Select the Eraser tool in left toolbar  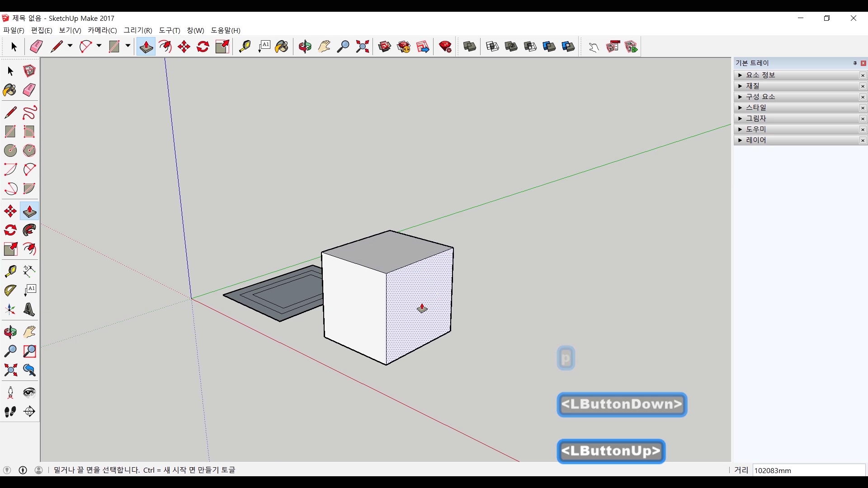[x=29, y=90]
